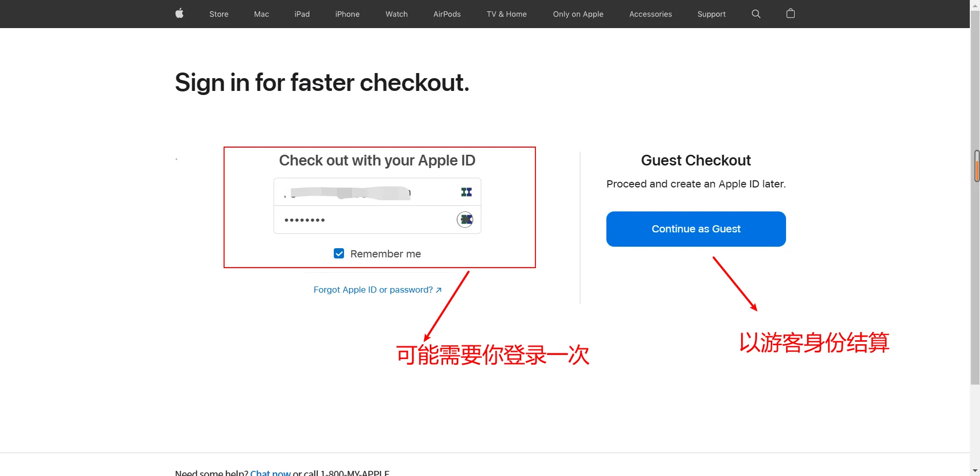Click the Apple logo icon
980x476 pixels.
(x=179, y=13)
